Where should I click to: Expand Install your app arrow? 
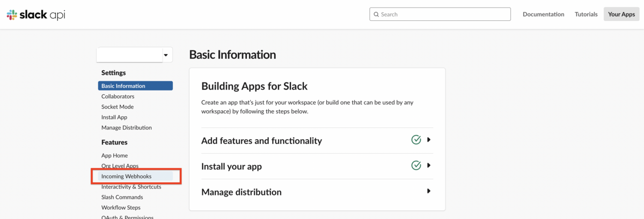(x=429, y=165)
